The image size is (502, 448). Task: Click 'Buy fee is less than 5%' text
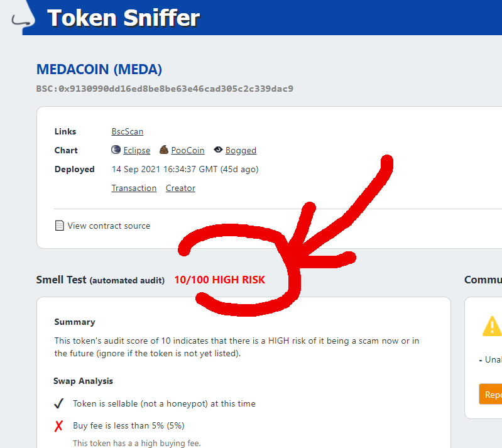(129, 425)
